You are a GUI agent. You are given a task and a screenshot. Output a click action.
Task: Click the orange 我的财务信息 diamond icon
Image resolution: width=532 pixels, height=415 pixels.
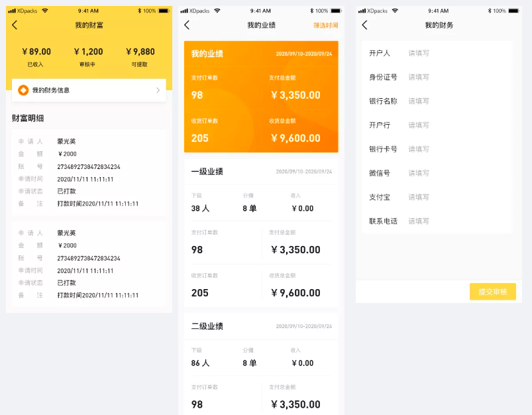pos(23,90)
